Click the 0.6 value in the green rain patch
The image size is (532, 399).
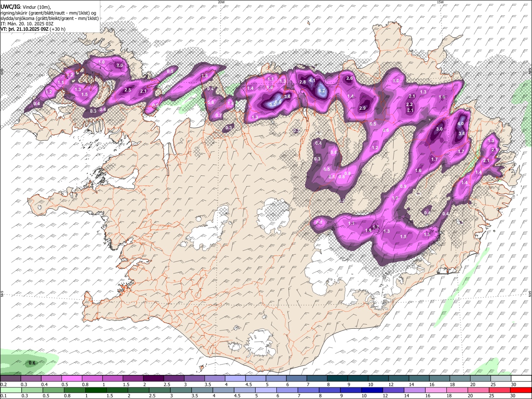pyautogui.click(x=32, y=363)
